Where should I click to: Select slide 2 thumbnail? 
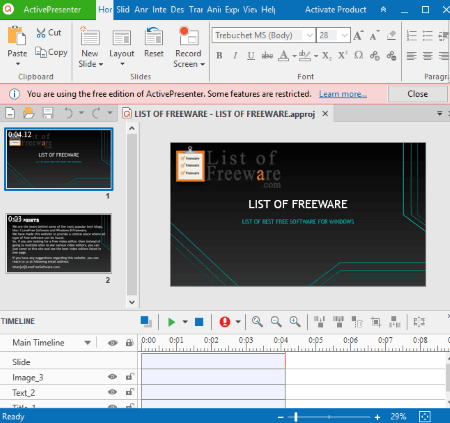[59, 243]
